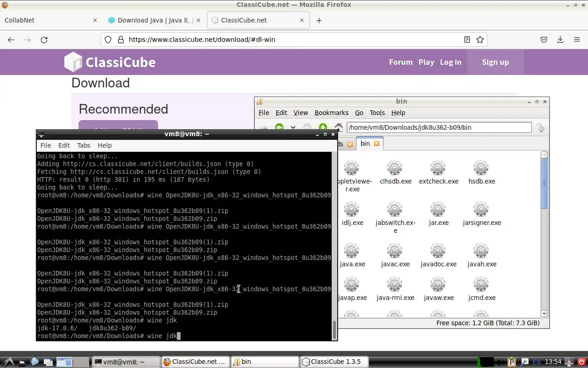Image resolution: width=588 pixels, height=368 pixels.
Task: Reload the Firefox page
Action: (44, 40)
